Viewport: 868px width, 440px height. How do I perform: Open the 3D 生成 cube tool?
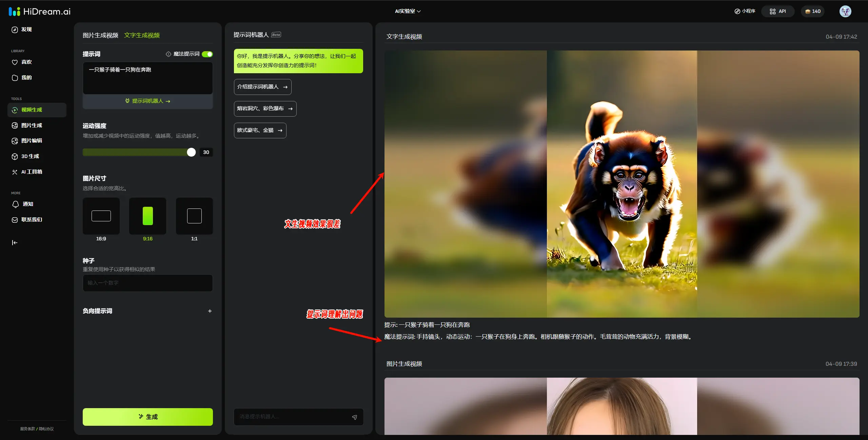(15, 157)
